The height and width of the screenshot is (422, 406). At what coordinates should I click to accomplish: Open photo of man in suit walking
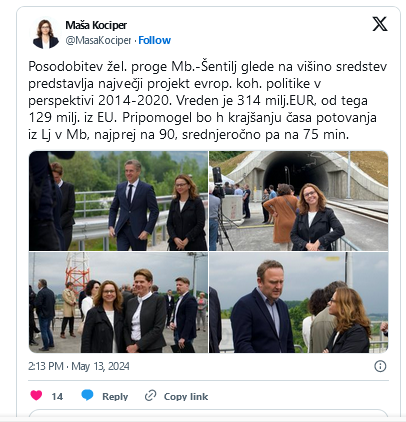coord(118,201)
